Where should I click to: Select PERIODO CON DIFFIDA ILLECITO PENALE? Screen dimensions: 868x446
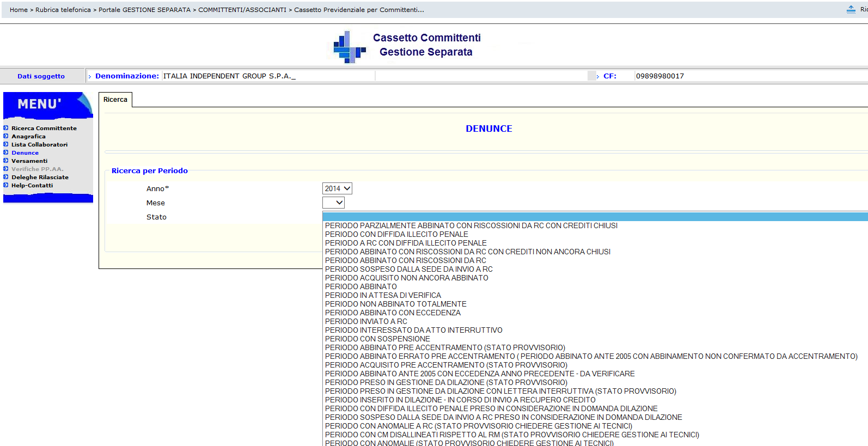point(595,234)
